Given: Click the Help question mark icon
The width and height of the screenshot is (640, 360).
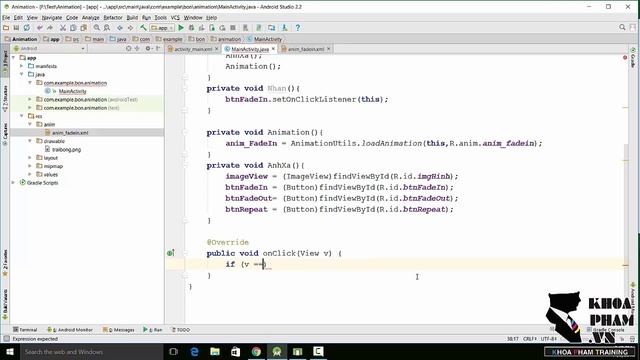Looking at the screenshot, I should click(x=298, y=28).
